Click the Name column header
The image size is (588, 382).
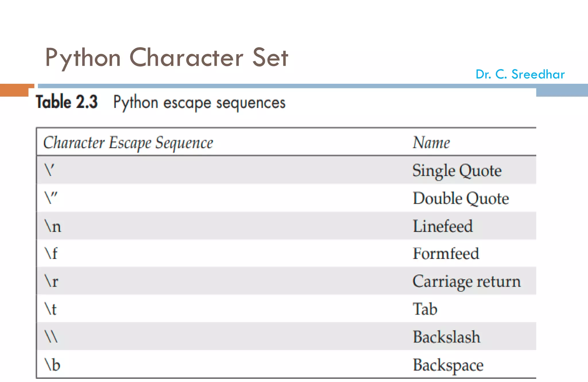point(431,143)
